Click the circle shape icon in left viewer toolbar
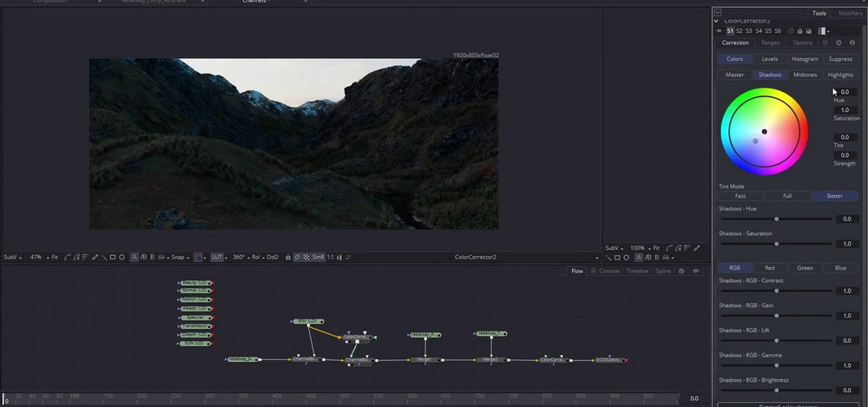Screen dimensions: 868x407 122,257
